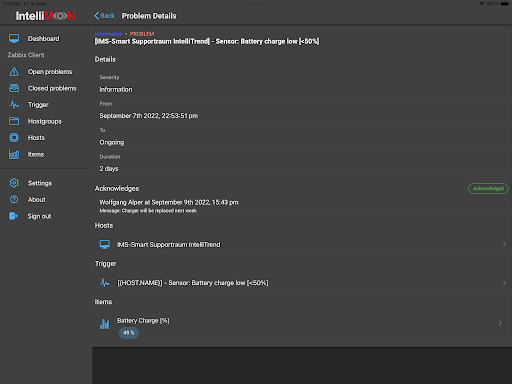Click the Trigger pulse icon in sidebar
512x384 pixels.
[x=14, y=105]
